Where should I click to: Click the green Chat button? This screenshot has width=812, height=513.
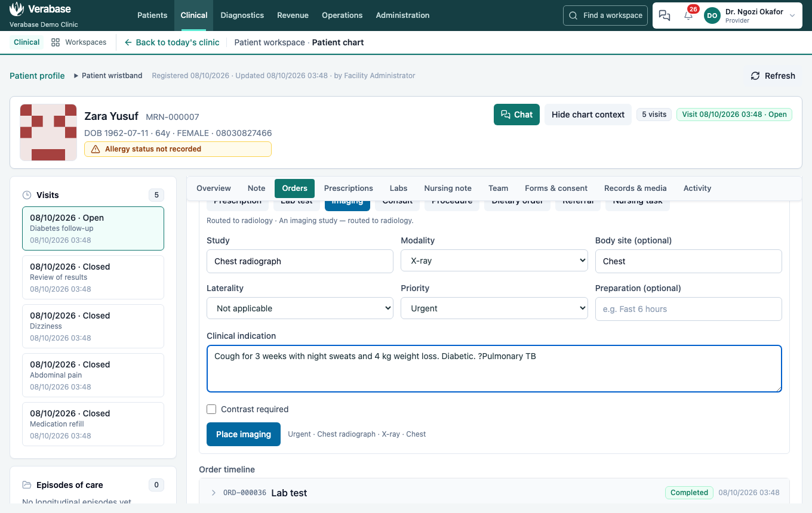pos(516,115)
